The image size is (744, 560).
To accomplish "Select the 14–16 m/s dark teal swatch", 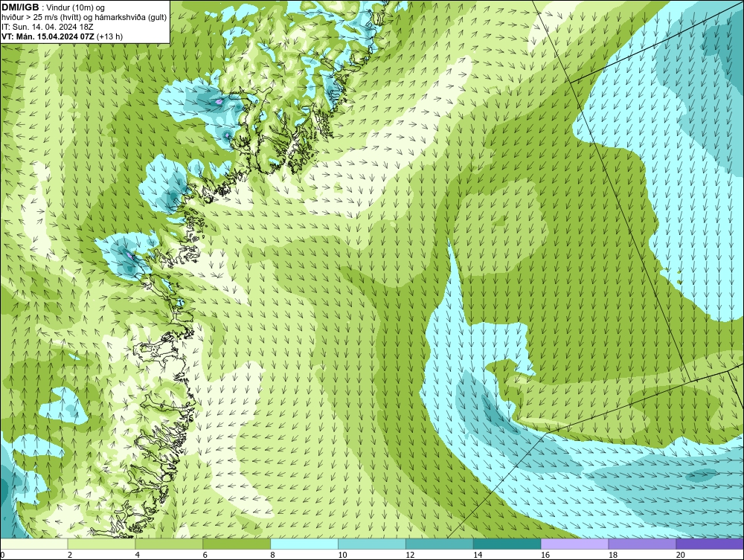I will (x=507, y=544).
